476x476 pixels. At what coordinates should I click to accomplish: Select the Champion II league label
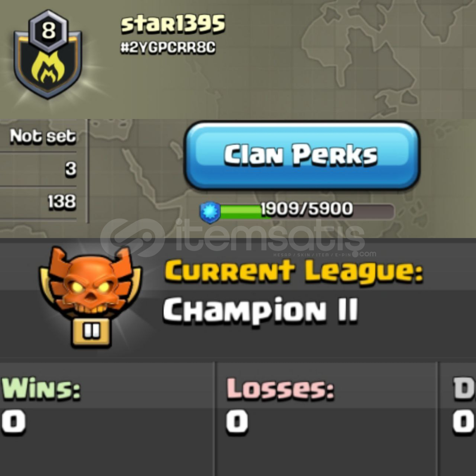(x=260, y=310)
